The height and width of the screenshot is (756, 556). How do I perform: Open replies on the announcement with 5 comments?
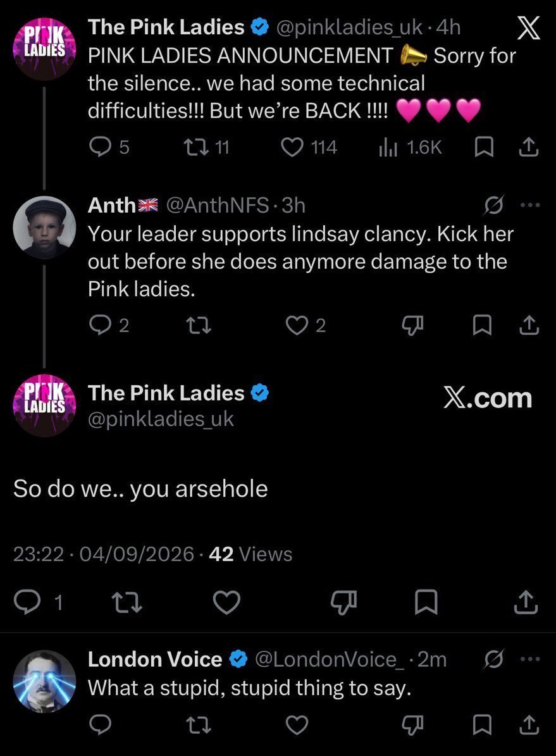[x=109, y=147]
